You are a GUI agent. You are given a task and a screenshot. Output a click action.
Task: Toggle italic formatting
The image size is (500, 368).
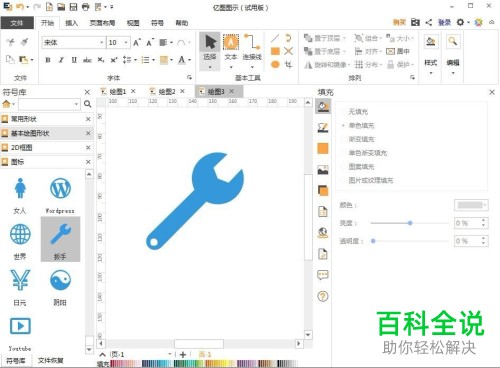click(x=61, y=60)
